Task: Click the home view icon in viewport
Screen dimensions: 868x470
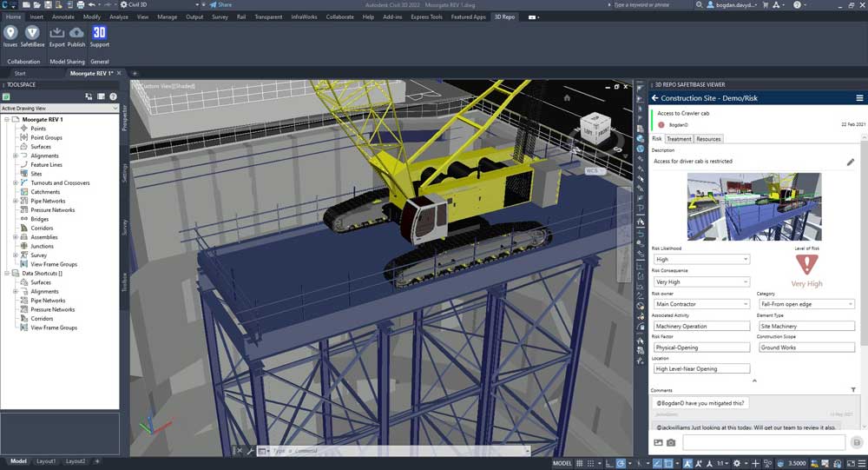Action: [567, 98]
